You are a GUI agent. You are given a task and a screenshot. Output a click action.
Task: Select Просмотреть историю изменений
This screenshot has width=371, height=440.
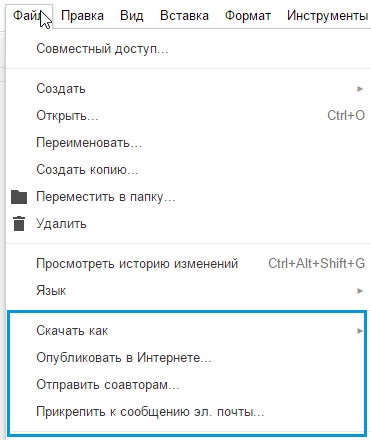[x=188, y=264]
